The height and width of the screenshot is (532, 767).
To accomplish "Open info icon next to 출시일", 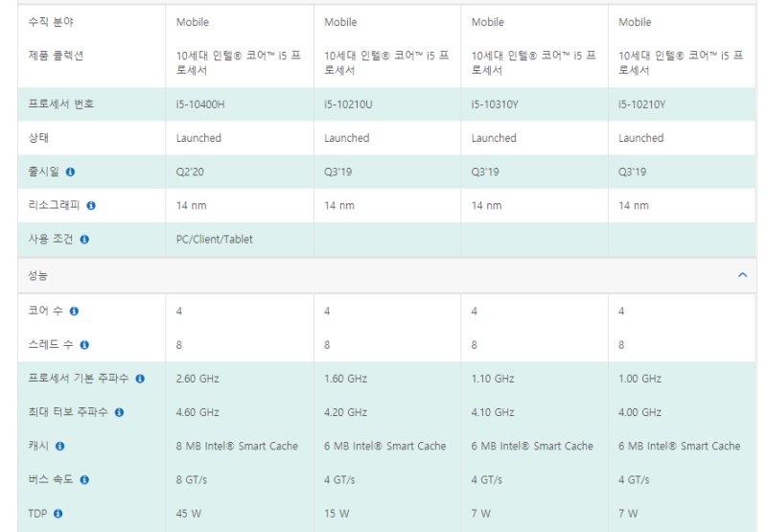I will (x=70, y=173).
